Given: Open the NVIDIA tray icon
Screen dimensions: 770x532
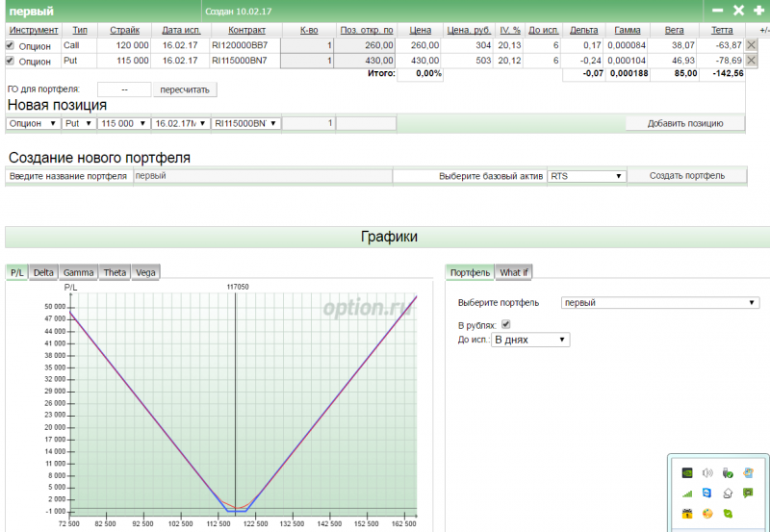Looking at the screenshot, I should coord(687,472).
